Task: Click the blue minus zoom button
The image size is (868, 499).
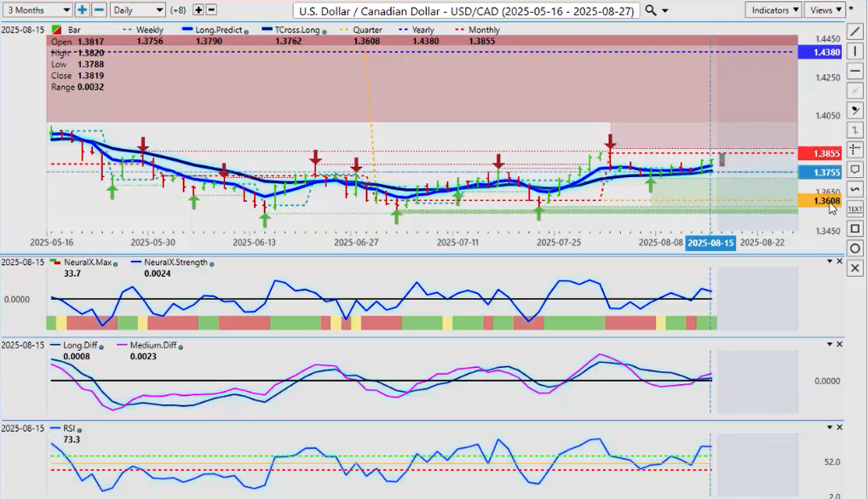Action: (x=99, y=10)
